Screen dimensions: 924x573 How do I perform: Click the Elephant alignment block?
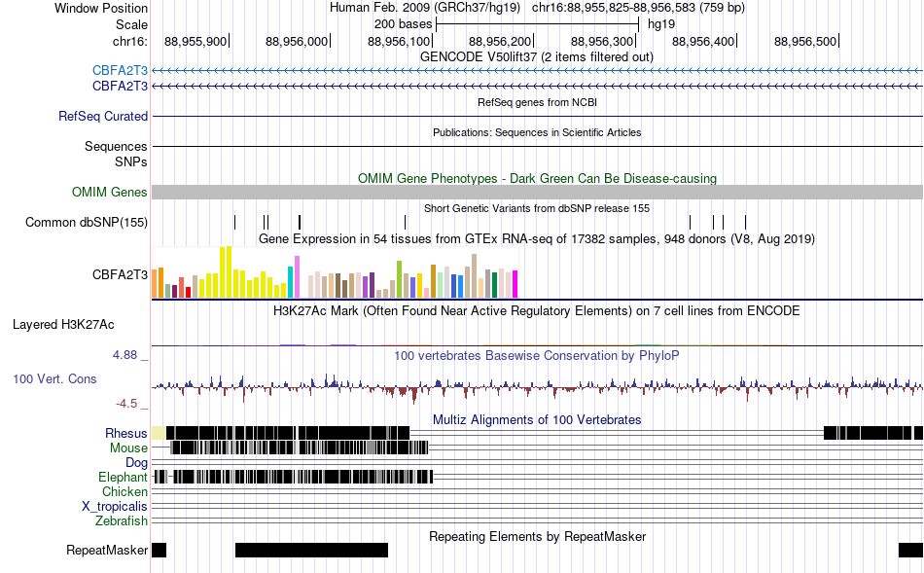click(x=293, y=477)
